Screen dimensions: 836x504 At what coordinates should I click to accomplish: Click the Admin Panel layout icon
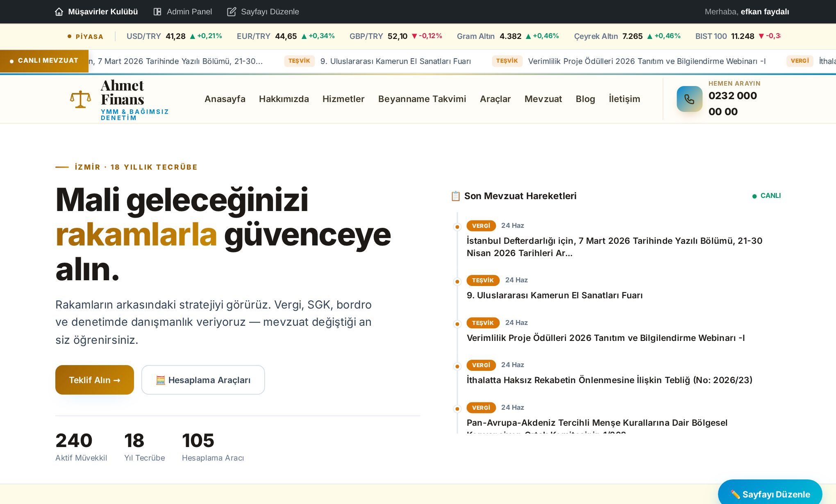point(157,12)
